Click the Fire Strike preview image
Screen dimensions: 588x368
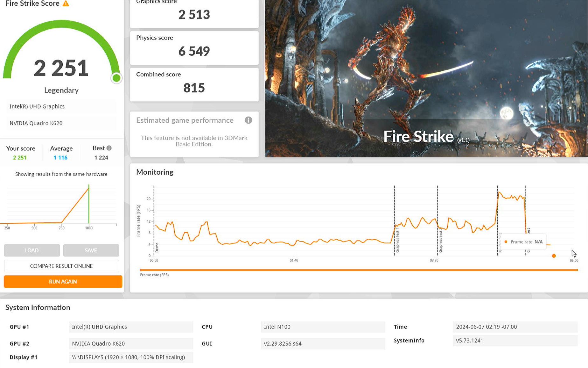426,78
